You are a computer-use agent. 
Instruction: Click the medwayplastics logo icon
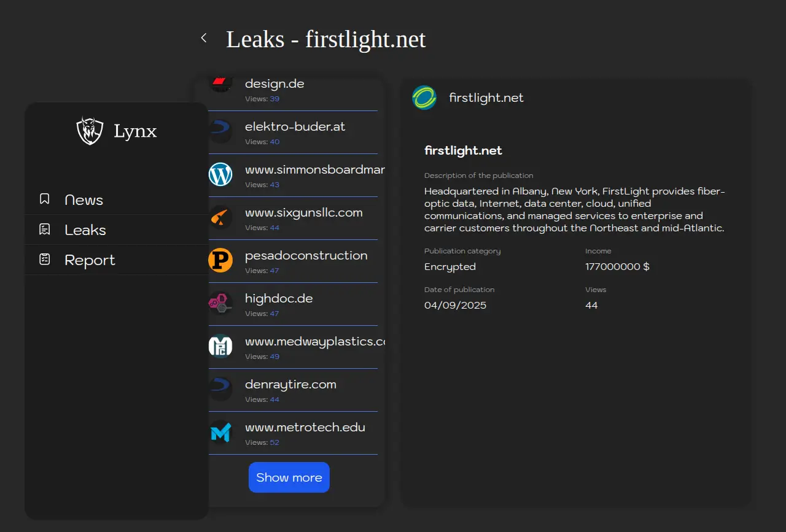tap(220, 346)
